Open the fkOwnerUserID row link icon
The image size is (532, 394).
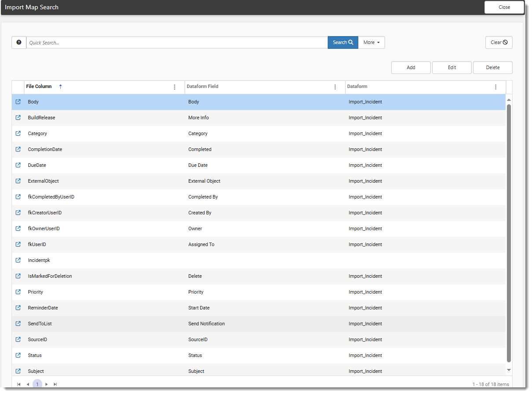coord(18,228)
